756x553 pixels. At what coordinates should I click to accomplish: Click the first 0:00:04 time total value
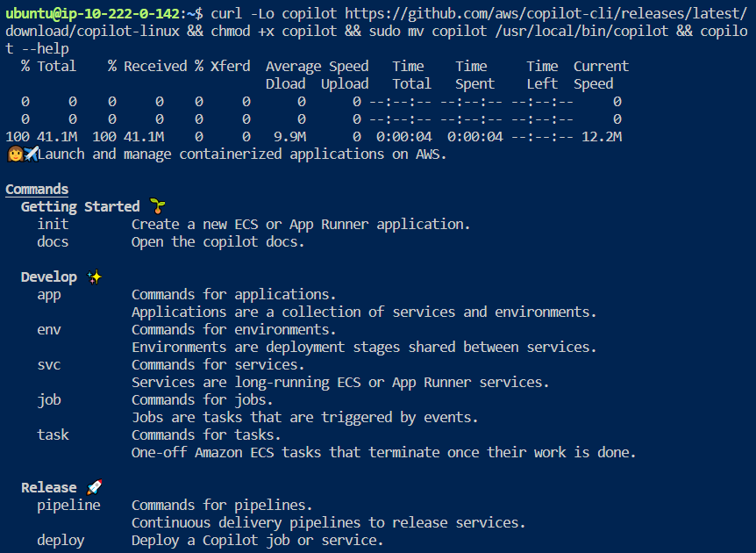(404, 137)
